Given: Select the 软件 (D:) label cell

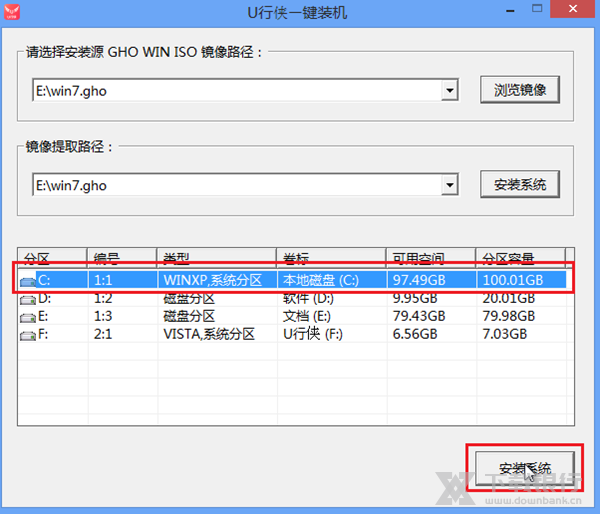Looking at the screenshot, I should click(x=332, y=298).
